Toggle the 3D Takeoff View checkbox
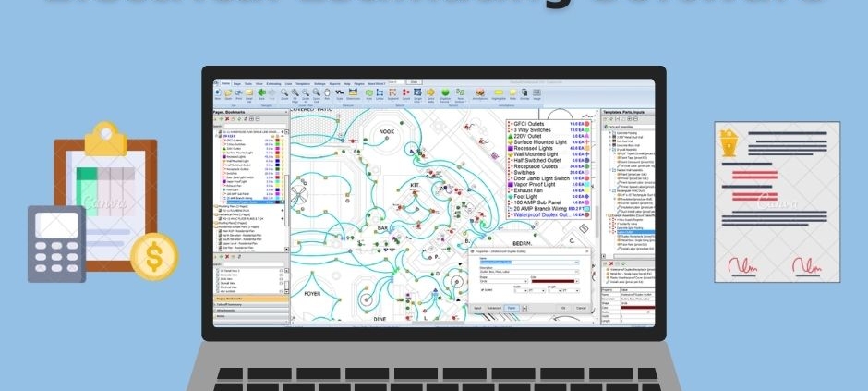The width and height of the screenshot is (868, 391). [218, 271]
